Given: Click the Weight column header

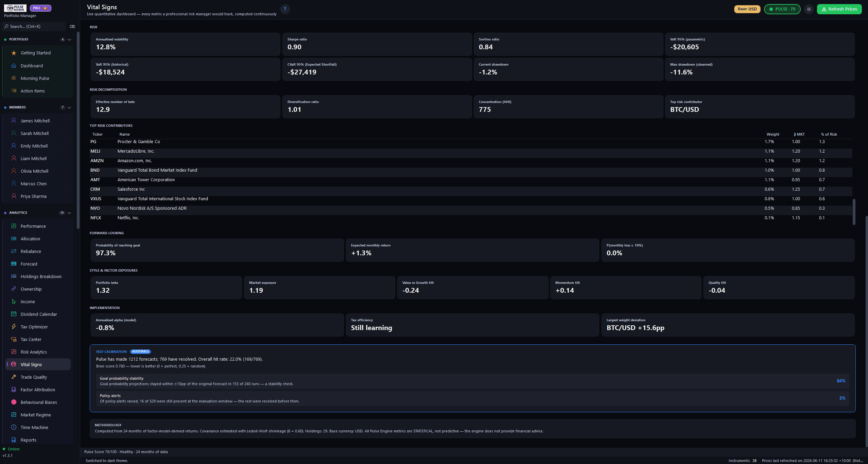Looking at the screenshot, I should [x=773, y=134].
